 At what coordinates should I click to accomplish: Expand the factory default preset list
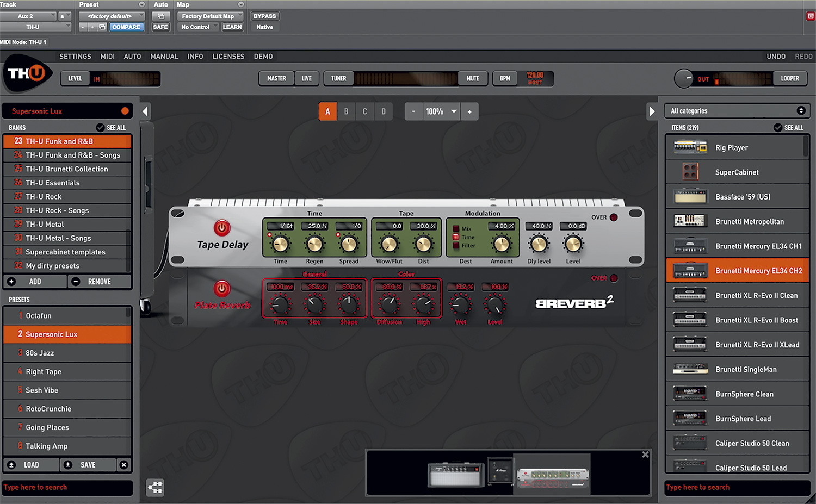pyautogui.click(x=111, y=16)
